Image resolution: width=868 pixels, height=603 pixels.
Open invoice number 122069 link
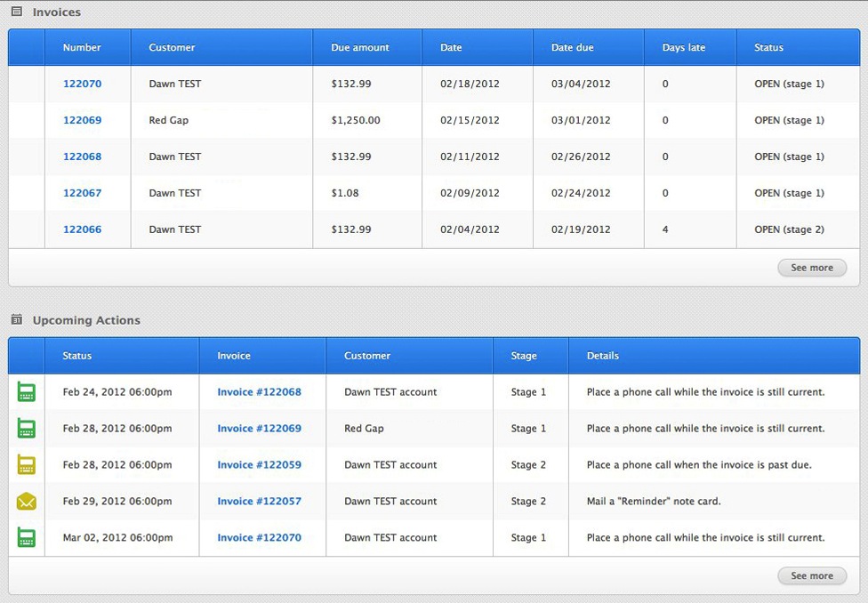[82, 120]
